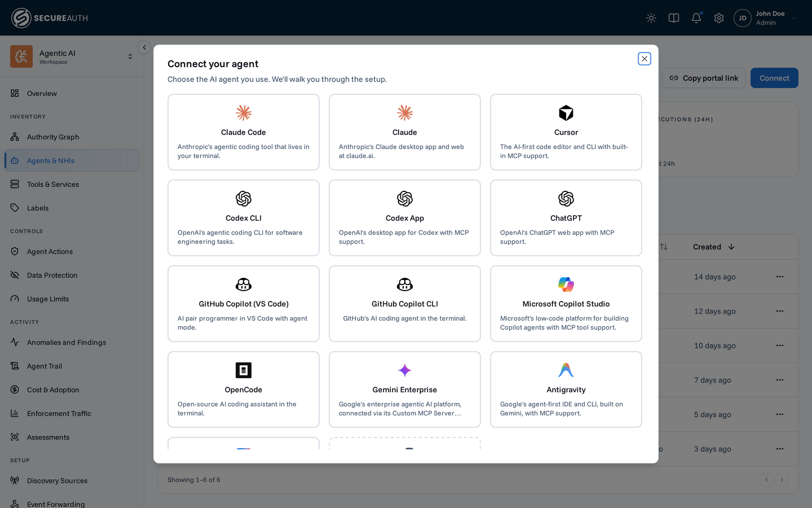
Task: Toggle light/dark theme sun icon
Action: pyautogui.click(x=651, y=18)
